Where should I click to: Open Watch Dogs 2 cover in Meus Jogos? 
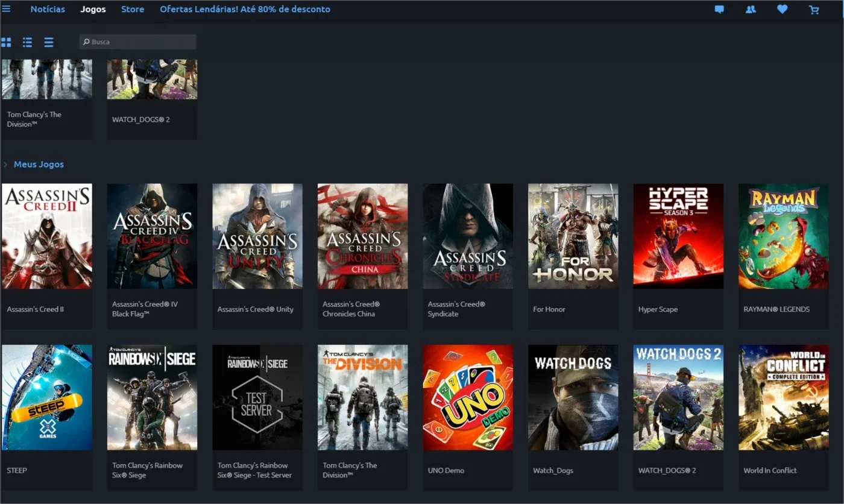678,397
